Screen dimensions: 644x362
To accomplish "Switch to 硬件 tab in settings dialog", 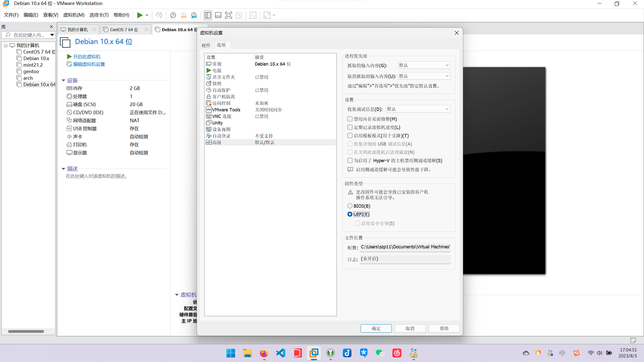I will (206, 45).
